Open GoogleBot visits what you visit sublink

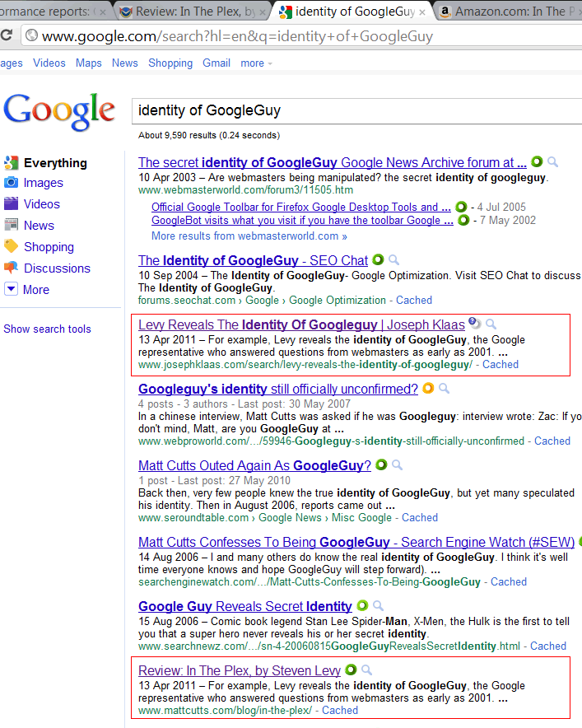(x=303, y=220)
